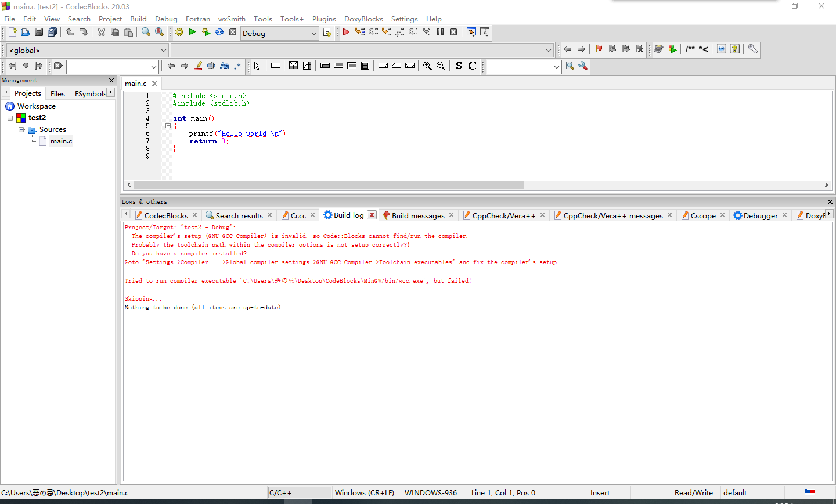The height and width of the screenshot is (504, 836).
Task: Click the Debugging windows icon
Action: (x=471, y=33)
